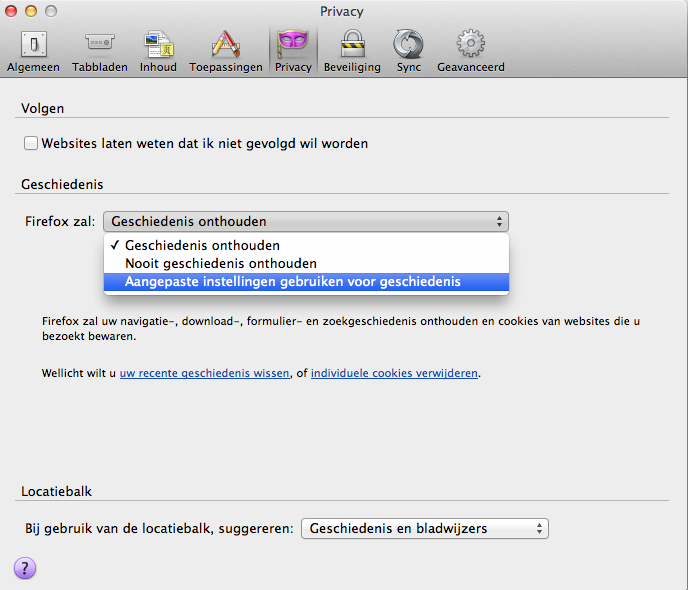Screen dimensions: 688x590
Task: Open 'individuele cookies verwijderen' link
Action: pyautogui.click(x=394, y=373)
